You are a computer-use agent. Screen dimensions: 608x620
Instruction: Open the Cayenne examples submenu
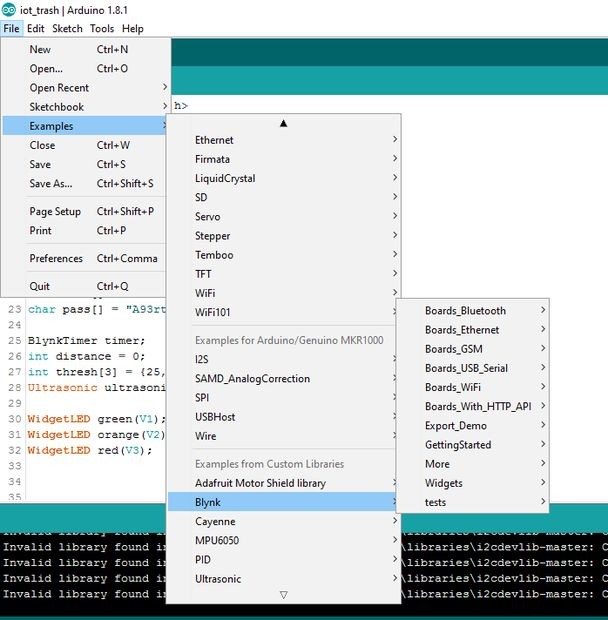click(283, 521)
